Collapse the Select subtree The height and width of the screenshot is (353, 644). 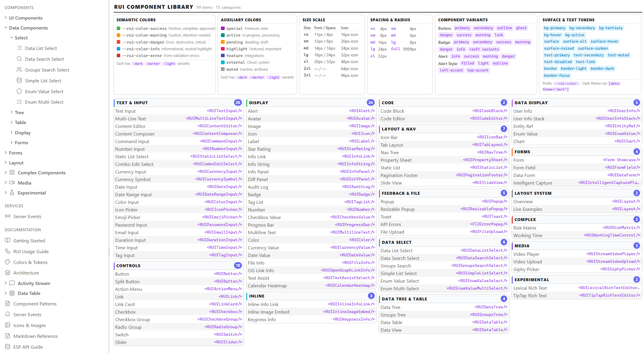click(x=11, y=38)
